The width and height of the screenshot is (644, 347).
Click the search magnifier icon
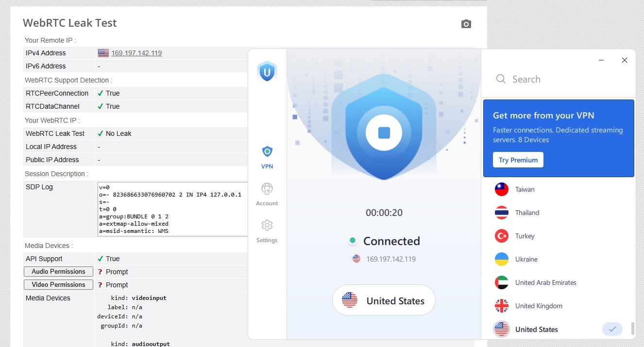pos(501,79)
